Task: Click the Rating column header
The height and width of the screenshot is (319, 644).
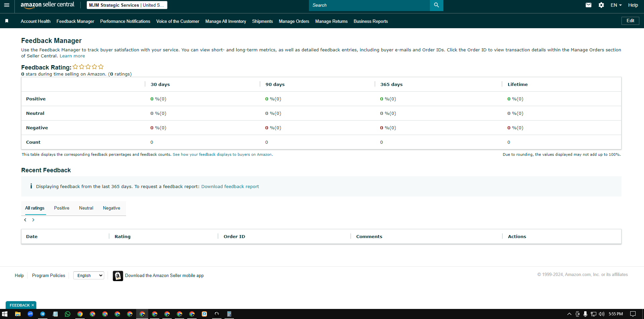Action: pos(122,236)
